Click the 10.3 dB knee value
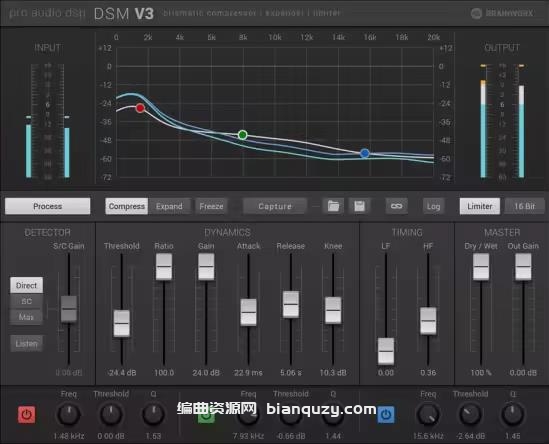This screenshot has height=444, width=549. click(333, 373)
